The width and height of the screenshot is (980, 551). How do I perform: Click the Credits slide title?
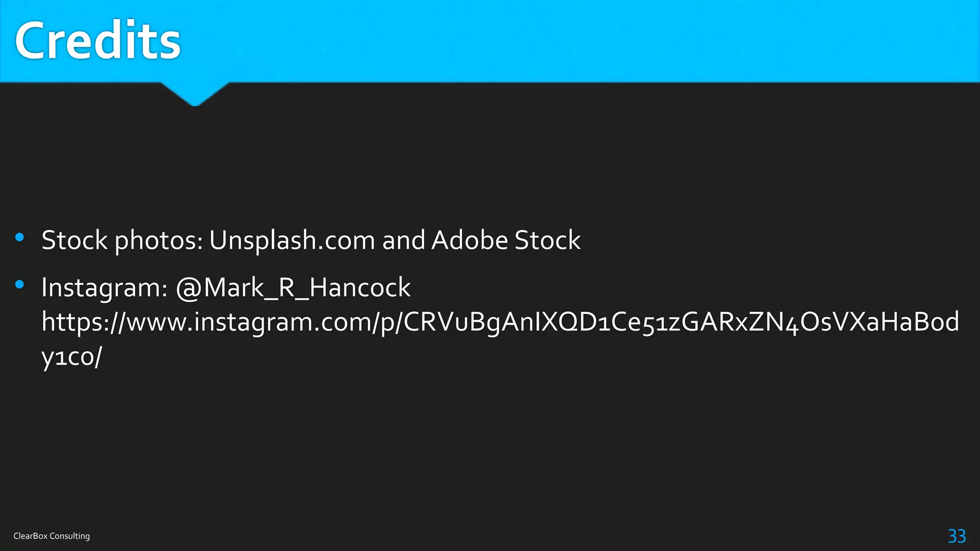(x=98, y=41)
